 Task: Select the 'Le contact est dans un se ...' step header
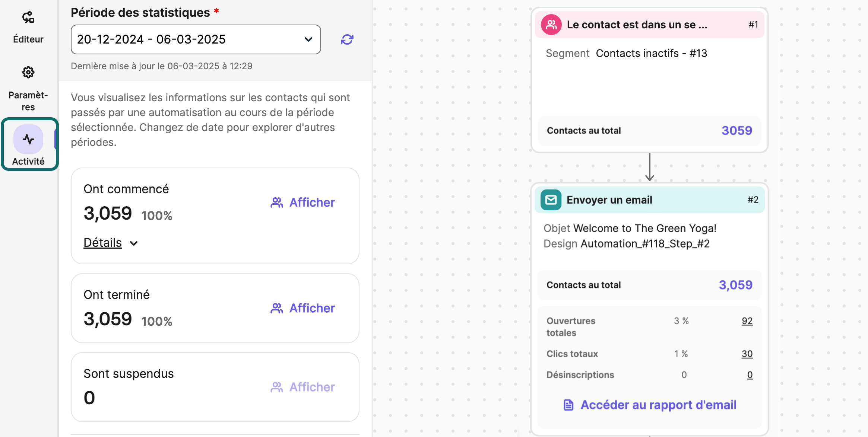tap(650, 25)
